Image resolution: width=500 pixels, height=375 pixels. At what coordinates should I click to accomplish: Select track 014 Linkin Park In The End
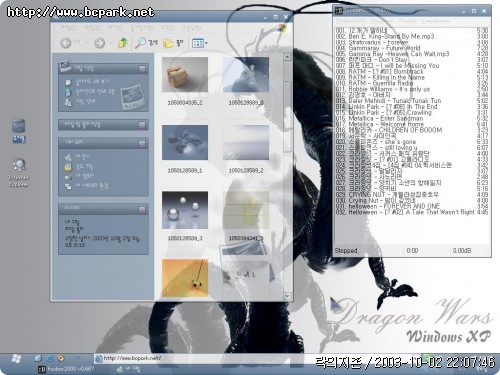(x=412, y=107)
